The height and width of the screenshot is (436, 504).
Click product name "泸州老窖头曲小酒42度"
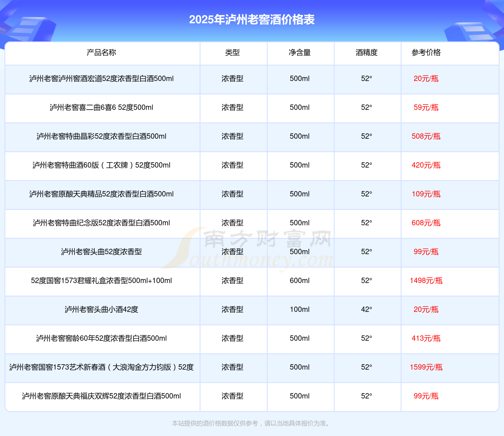click(x=101, y=310)
